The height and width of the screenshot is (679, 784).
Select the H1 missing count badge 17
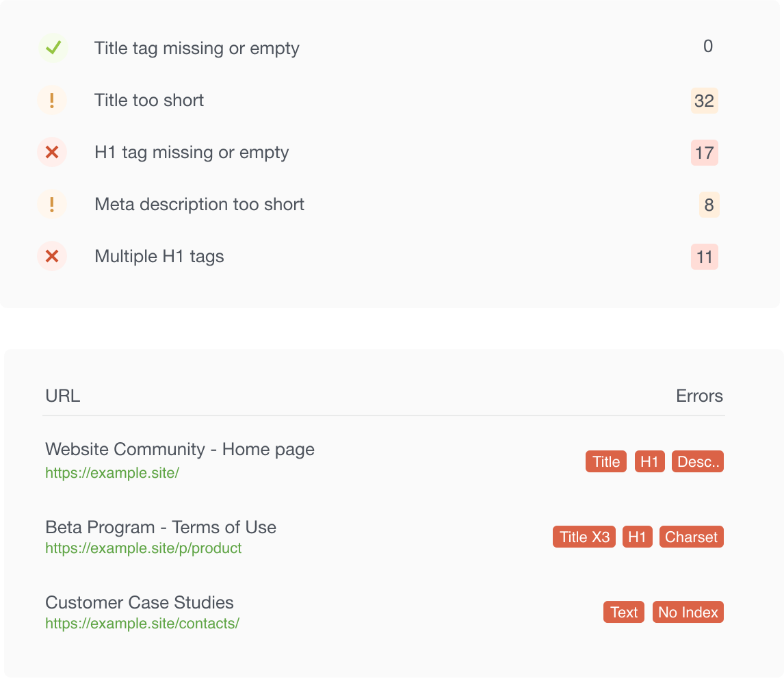click(x=704, y=153)
